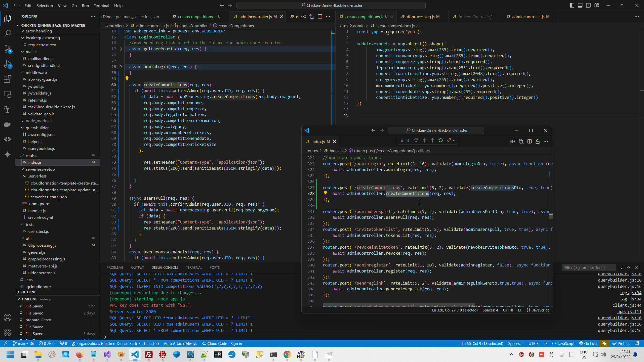Click Go Live in status bar

(x=588, y=343)
